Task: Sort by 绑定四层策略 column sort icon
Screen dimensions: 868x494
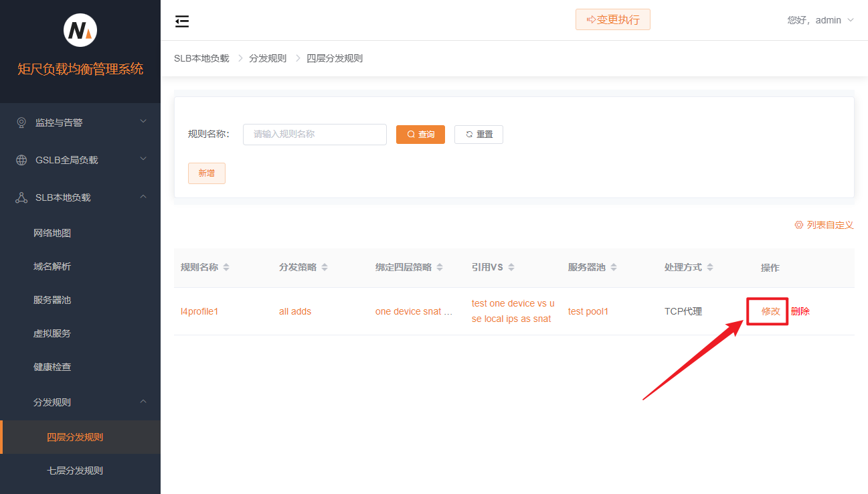Action: [440, 268]
